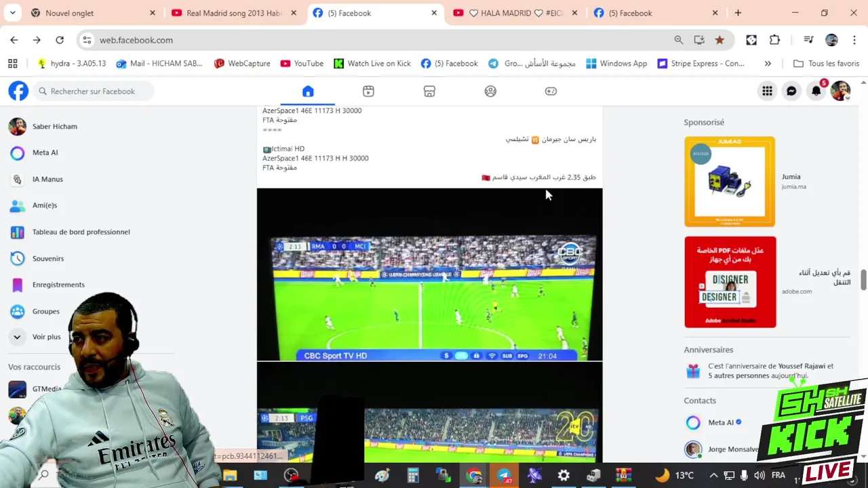Open Watch Live on Kick bookmark

point(372,63)
